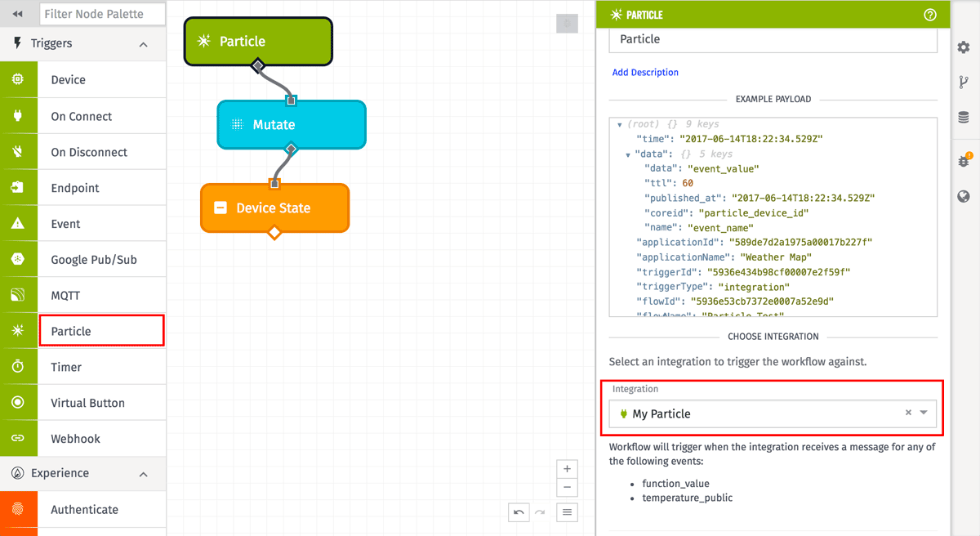Screen dimensions: 980x536
Task: Click the function_value event bullet
Action: point(675,484)
